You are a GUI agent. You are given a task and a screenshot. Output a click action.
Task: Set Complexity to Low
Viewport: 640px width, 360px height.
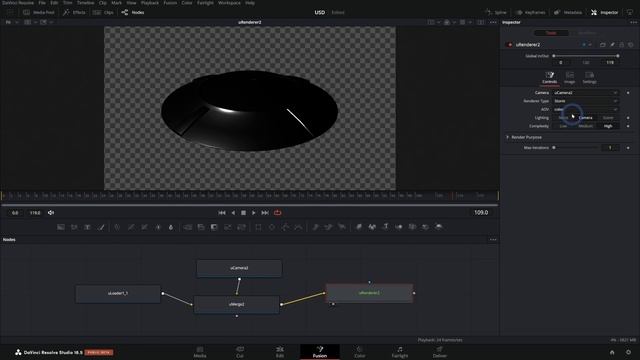pos(563,126)
